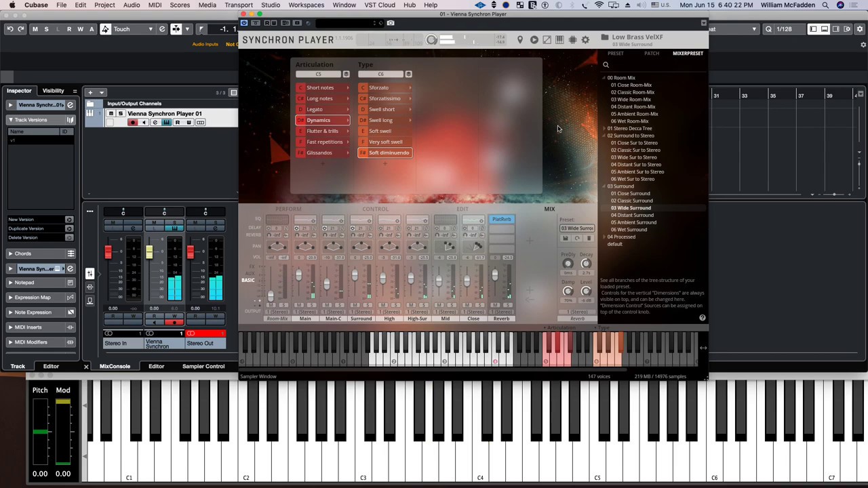868x488 pixels.
Task: Click the play icon in Synchron Player header
Action: pos(534,40)
